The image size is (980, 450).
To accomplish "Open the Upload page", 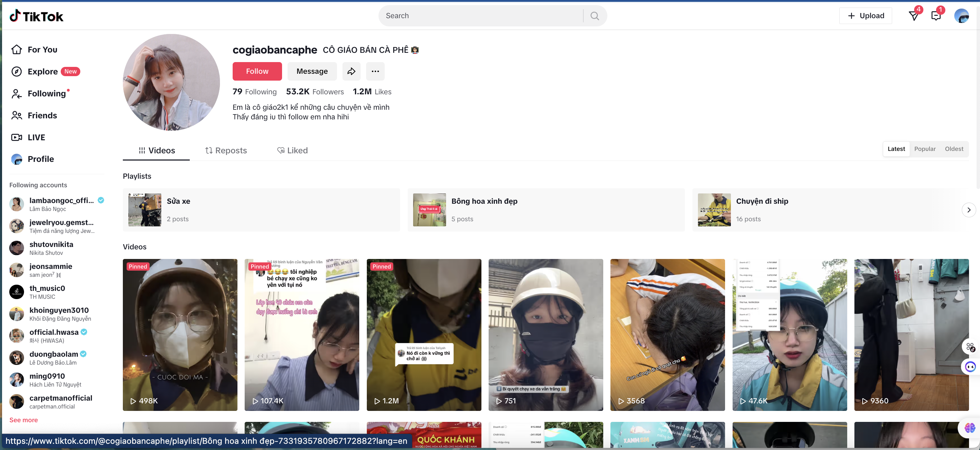I will pos(865,15).
